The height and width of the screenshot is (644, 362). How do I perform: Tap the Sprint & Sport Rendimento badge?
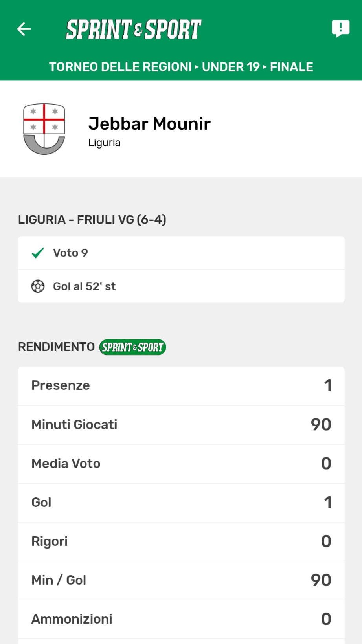click(x=132, y=347)
